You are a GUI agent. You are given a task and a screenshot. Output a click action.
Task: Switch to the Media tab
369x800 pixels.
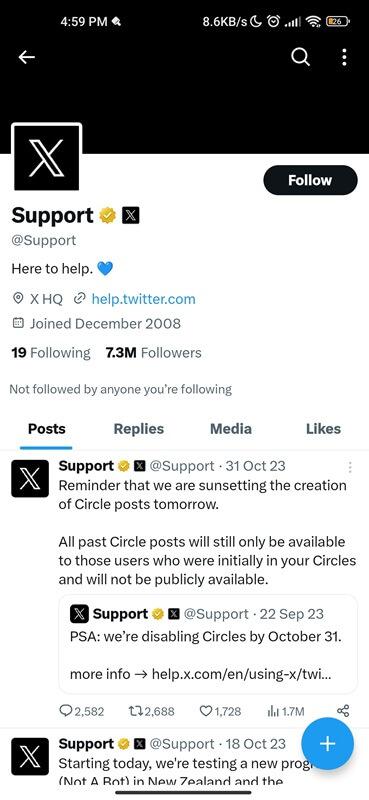tap(231, 429)
